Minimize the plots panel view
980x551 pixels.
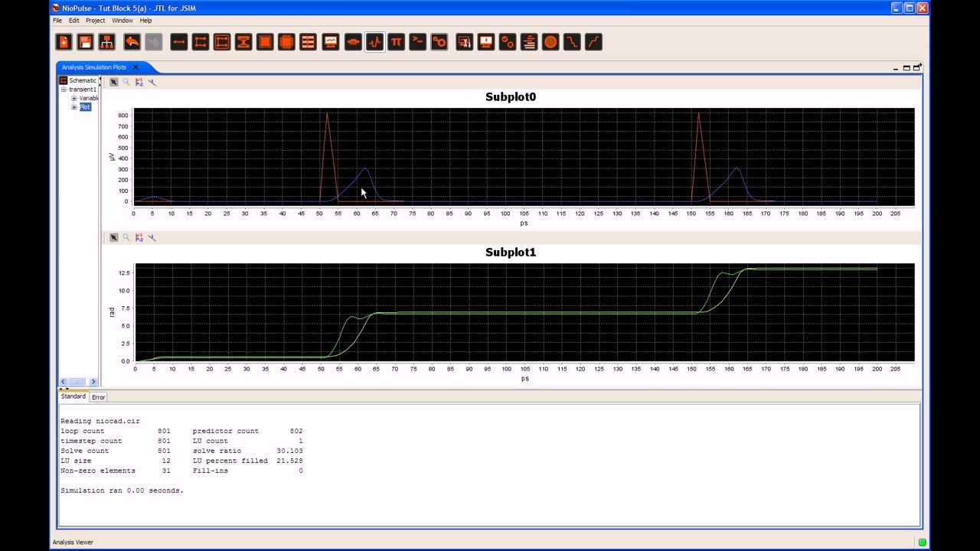click(896, 68)
